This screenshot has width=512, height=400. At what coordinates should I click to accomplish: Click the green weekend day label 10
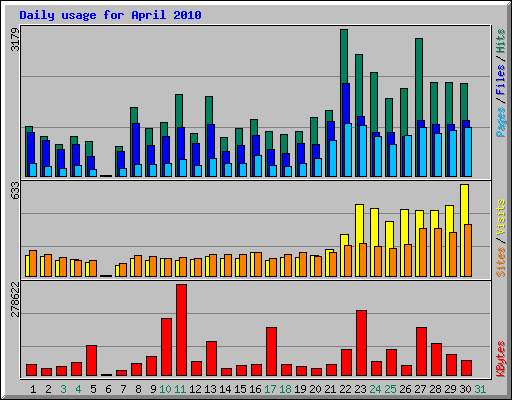(x=165, y=389)
